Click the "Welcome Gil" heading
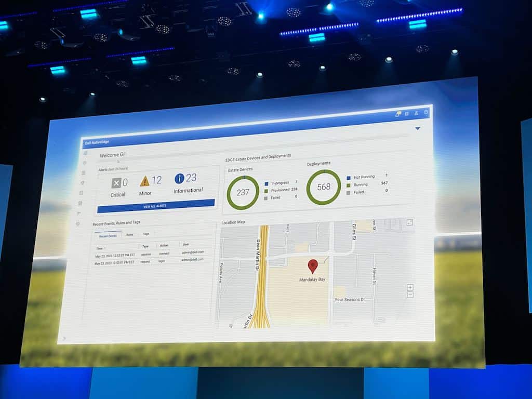532x399 pixels. coord(113,155)
